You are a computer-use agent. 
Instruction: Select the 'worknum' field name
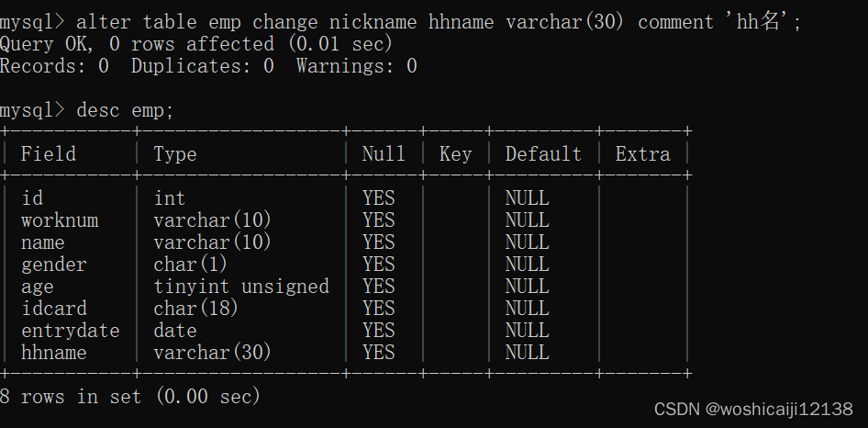[x=60, y=220]
